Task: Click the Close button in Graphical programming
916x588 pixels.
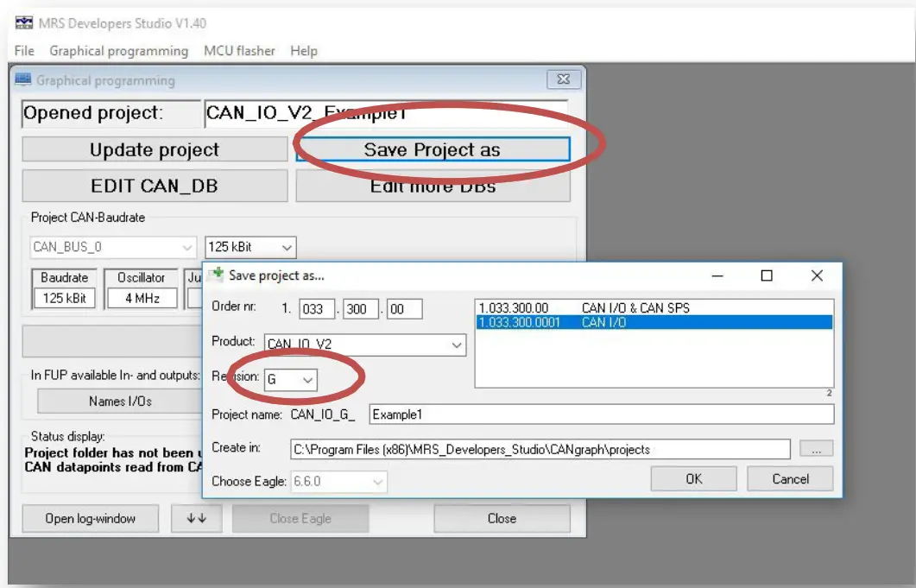Action: click(x=502, y=518)
